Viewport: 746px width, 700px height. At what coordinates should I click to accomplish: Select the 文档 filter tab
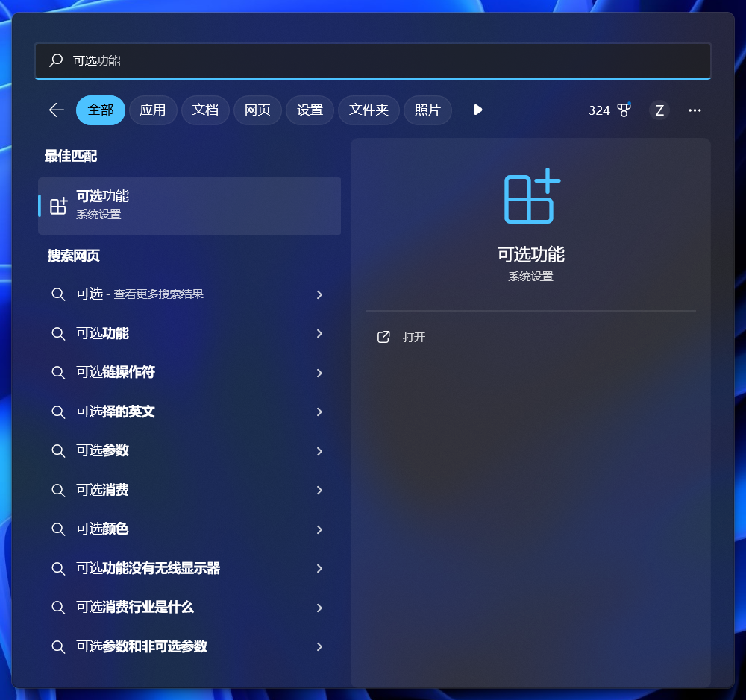205,110
